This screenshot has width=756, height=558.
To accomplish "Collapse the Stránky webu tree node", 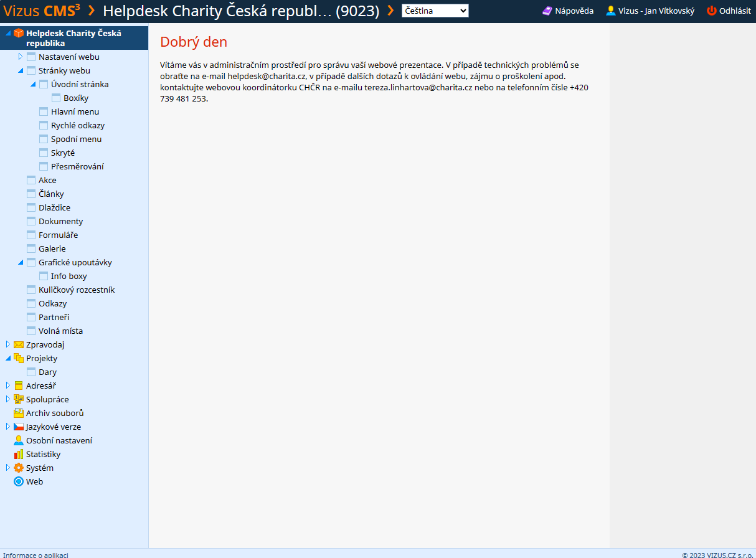I will coord(21,70).
